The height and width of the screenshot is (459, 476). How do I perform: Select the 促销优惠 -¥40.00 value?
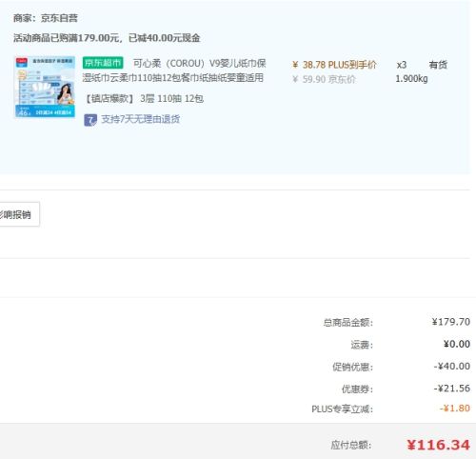tap(452, 367)
